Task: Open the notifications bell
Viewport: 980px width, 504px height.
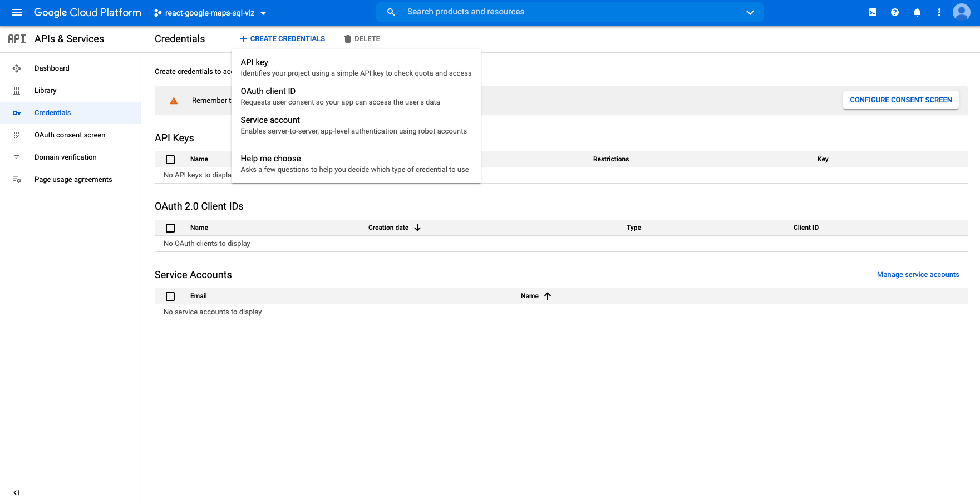Action: click(917, 12)
